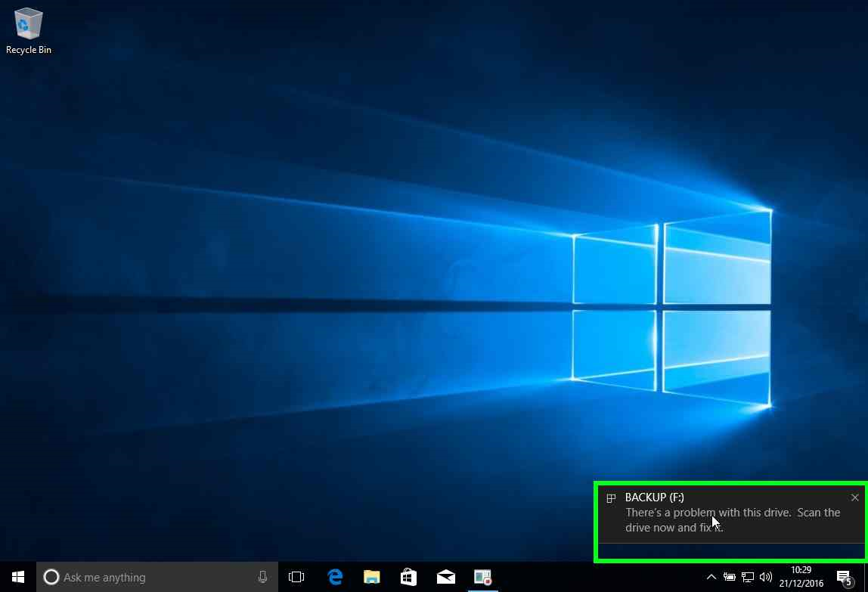Dismiss the BACKUP (F:) notification
This screenshot has height=592, width=868.
pyautogui.click(x=854, y=497)
